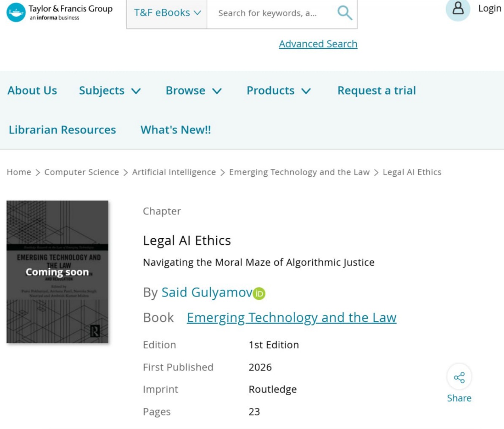Viewport: 504px width, 429px height.
Task: Go to Librarian Resources
Action: [62, 130]
